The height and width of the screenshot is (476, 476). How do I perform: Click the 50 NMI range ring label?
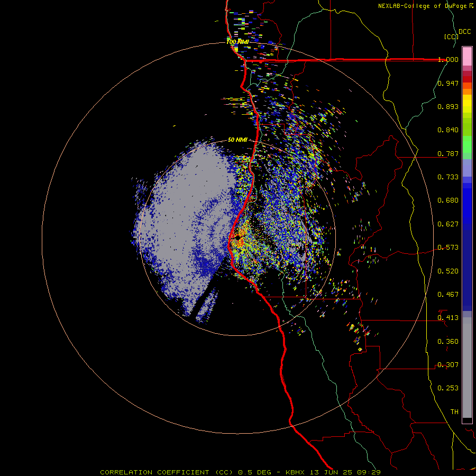click(x=237, y=140)
